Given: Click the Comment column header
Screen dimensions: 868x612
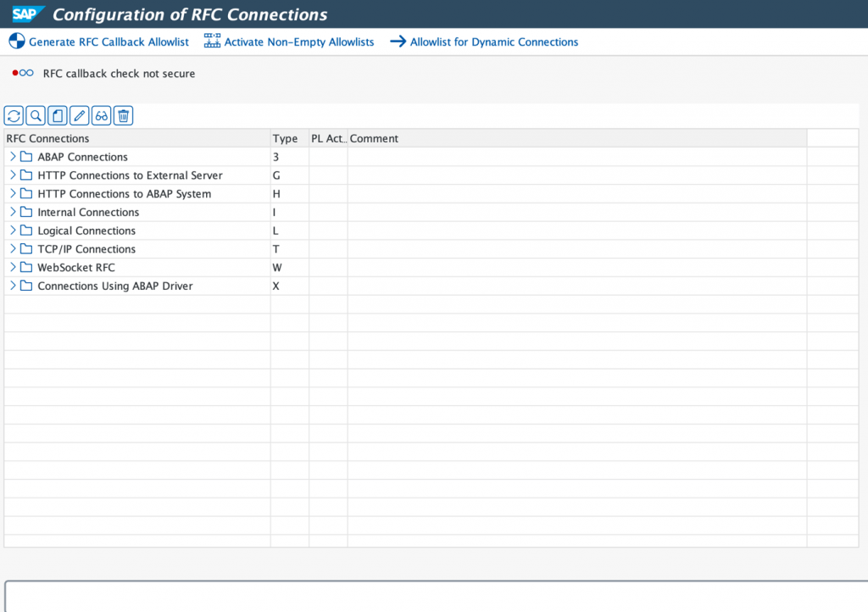Looking at the screenshot, I should pyautogui.click(x=577, y=138).
